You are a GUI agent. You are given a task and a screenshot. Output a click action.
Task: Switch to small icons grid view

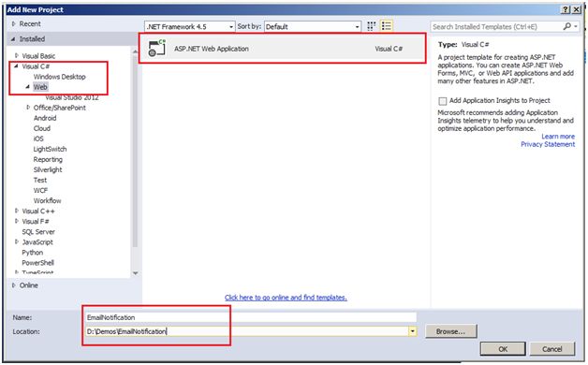371,26
